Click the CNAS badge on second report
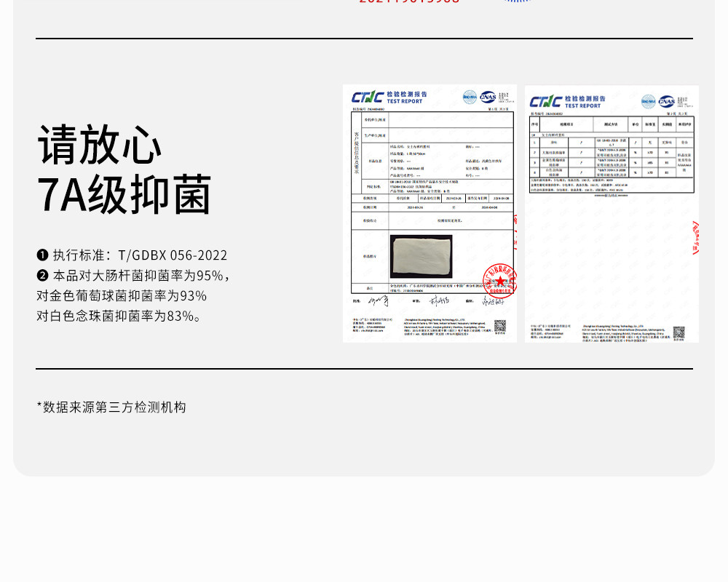Screen dimensions: 728x582 pyautogui.click(x=666, y=101)
